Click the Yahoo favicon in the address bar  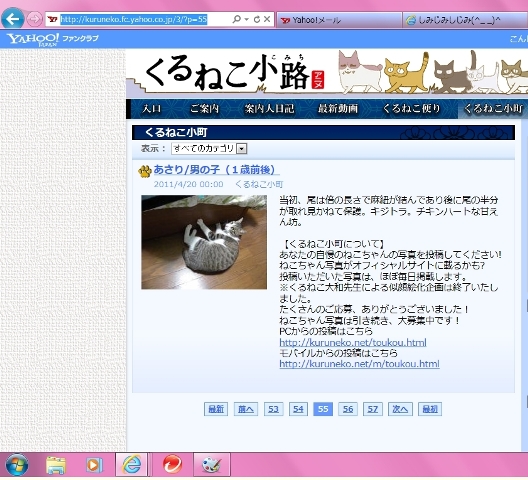tap(53, 20)
